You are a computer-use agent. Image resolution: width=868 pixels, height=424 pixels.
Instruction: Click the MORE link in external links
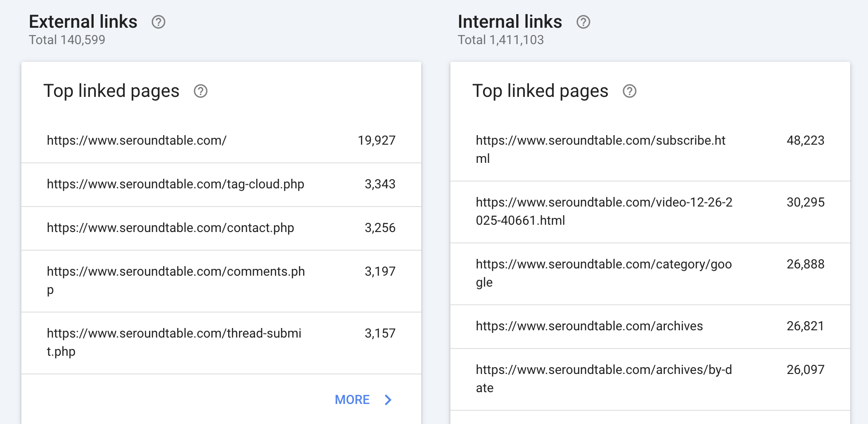coord(352,400)
